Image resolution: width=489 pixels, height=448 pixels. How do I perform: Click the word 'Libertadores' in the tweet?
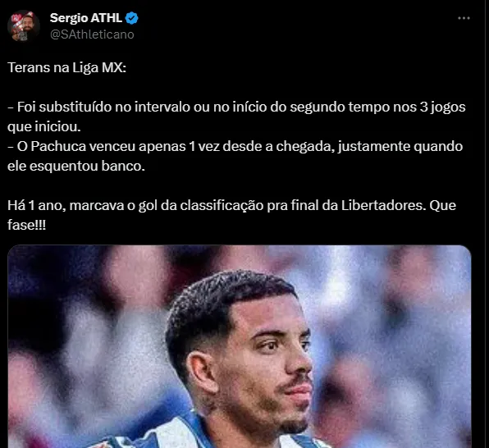tap(383, 205)
